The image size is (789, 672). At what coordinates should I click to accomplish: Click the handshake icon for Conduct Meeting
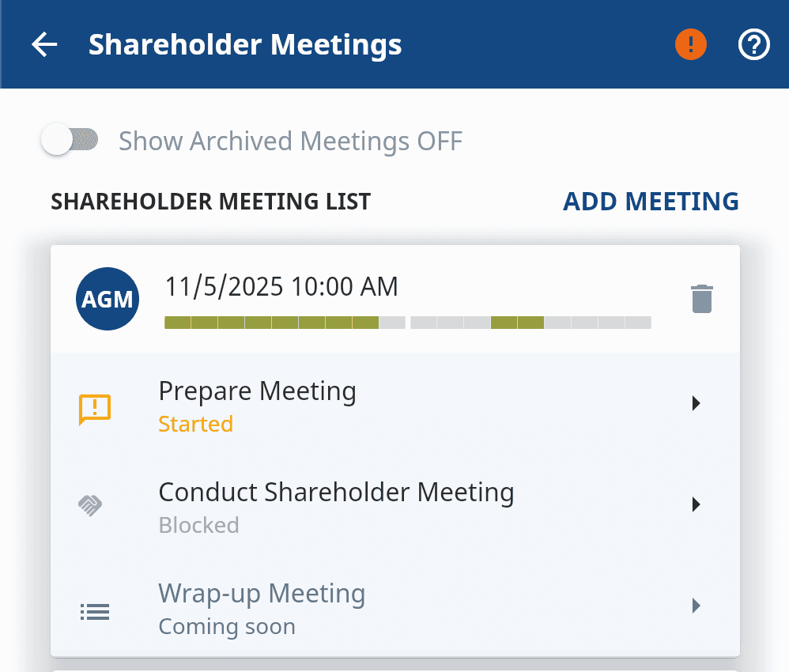click(91, 505)
